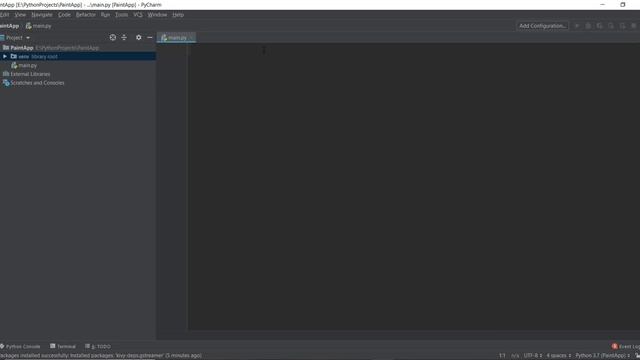The height and width of the screenshot is (360, 640).
Task: Open the Terminal tool window
Action: 63,346
